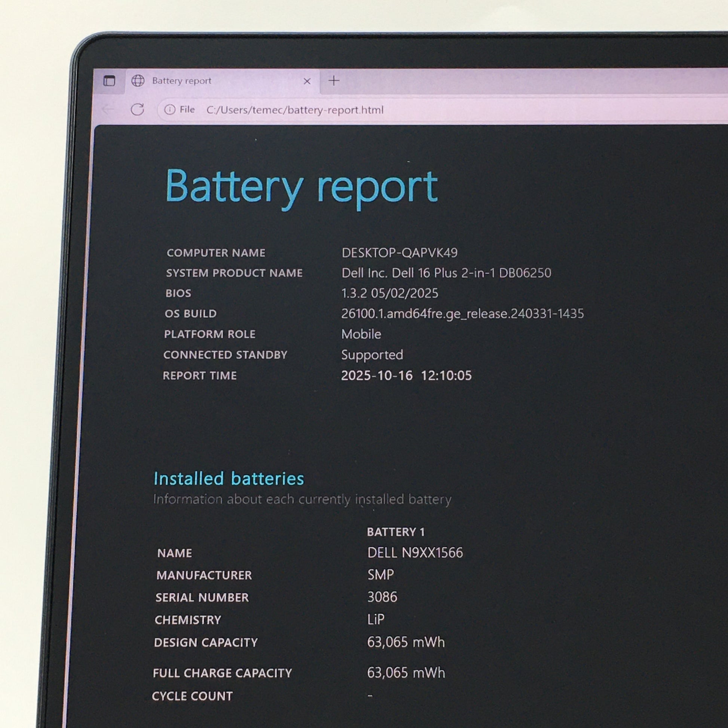The height and width of the screenshot is (728, 728).
Task: Click the large Battery report heading
Action: 302,186
